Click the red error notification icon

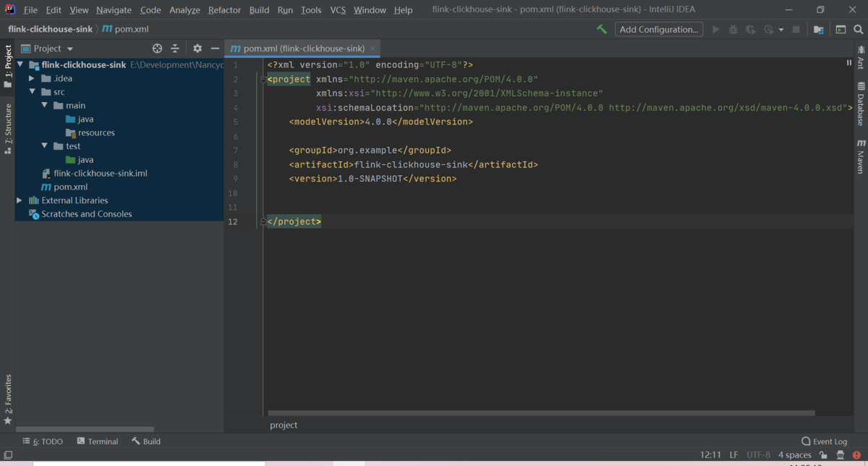[x=856, y=455]
